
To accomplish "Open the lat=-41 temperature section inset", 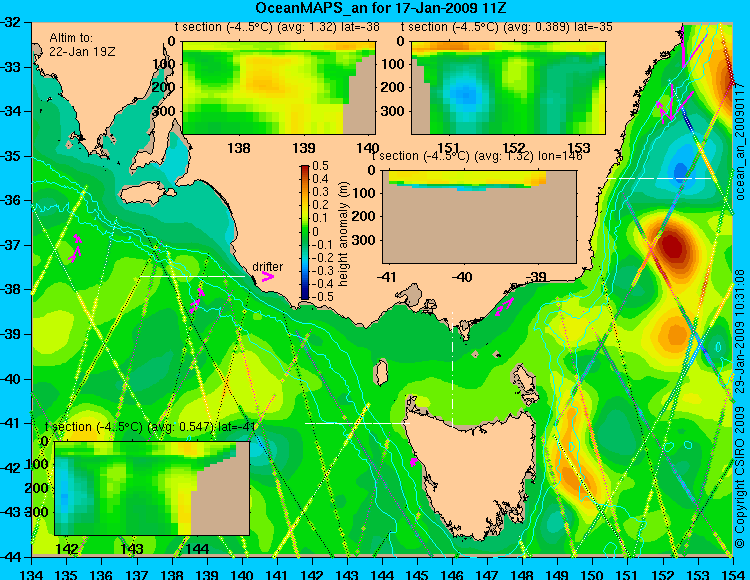I will click(x=152, y=488).
